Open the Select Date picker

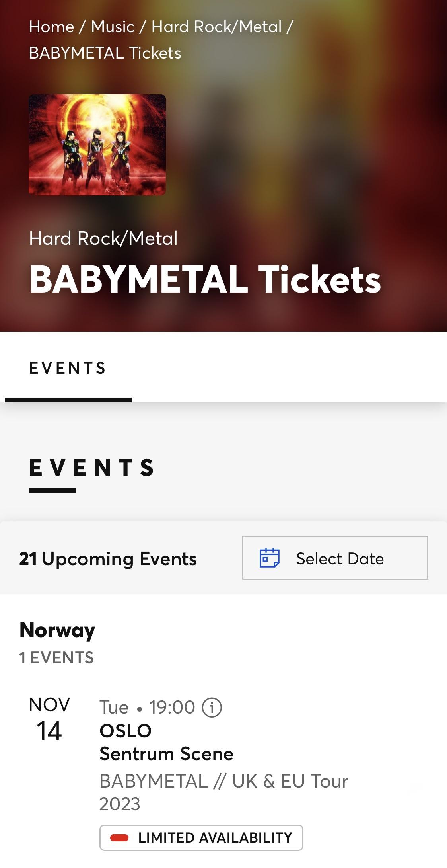pyautogui.click(x=335, y=558)
